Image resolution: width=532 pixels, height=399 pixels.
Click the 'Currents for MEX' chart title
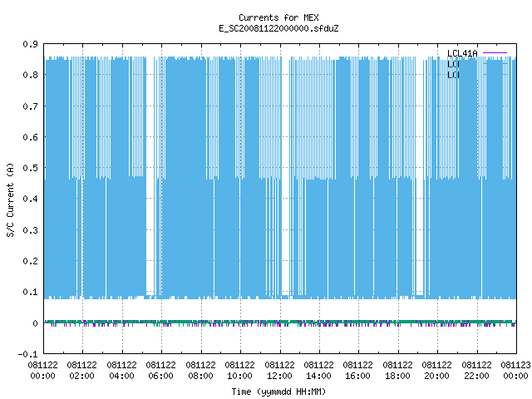click(x=278, y=17)
